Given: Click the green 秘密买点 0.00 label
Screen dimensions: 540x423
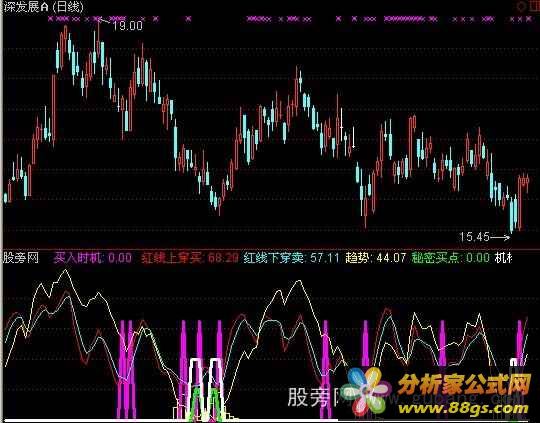Looking at the screenshot, I should 450,258.
